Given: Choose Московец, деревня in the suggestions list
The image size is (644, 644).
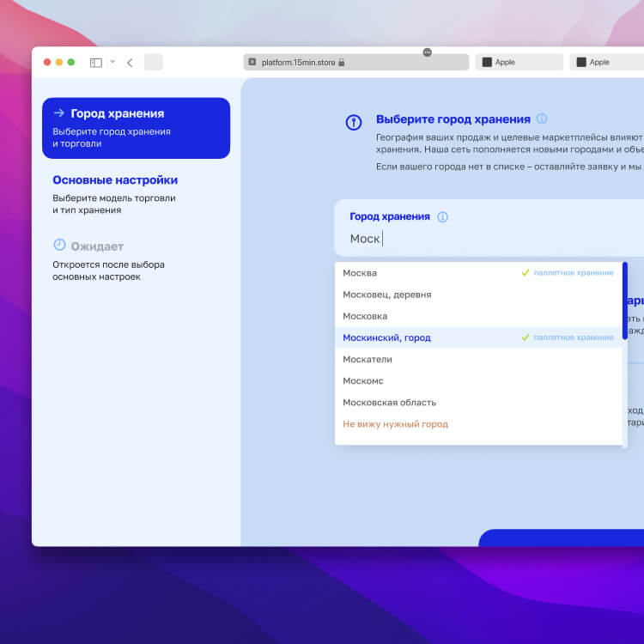Looking at the screenshot, I should click(x=386, y=295).
